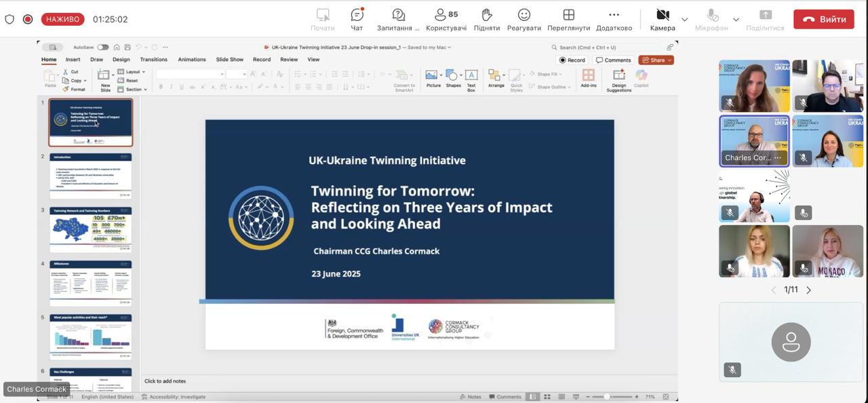
Task: Click the Fit slide to window icon
Action: click(x=667, y=397)
